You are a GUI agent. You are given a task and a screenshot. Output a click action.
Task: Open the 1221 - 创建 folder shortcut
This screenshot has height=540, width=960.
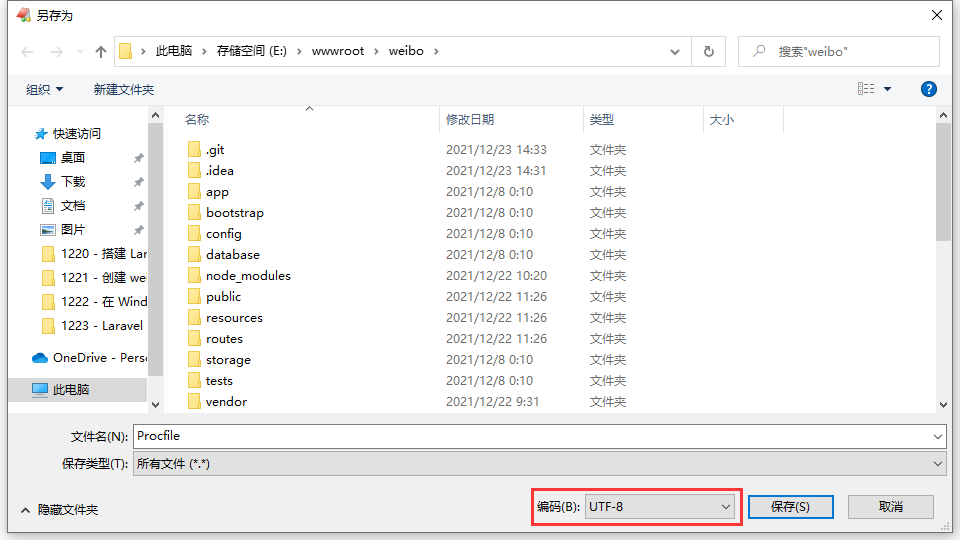point(94,277)
